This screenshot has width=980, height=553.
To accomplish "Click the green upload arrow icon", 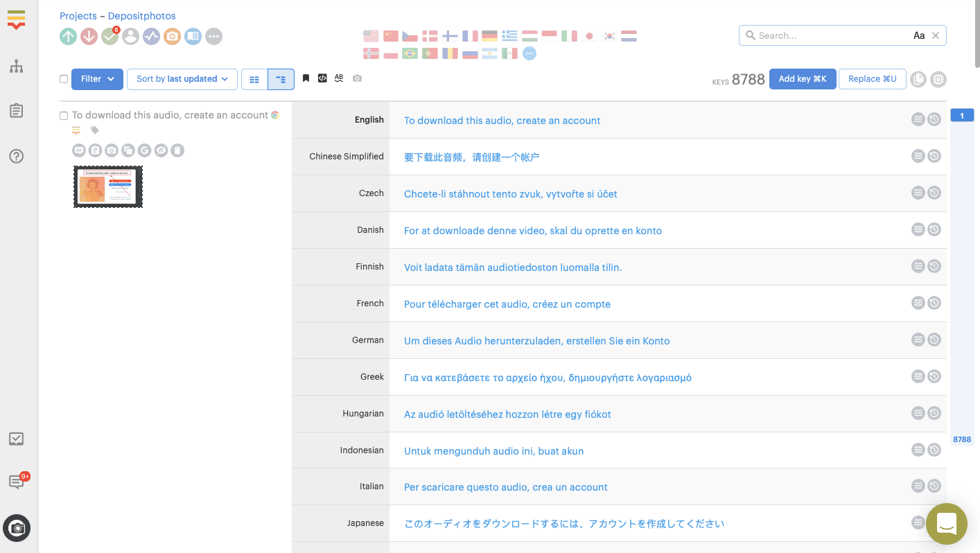I will [x=68, y=36].
